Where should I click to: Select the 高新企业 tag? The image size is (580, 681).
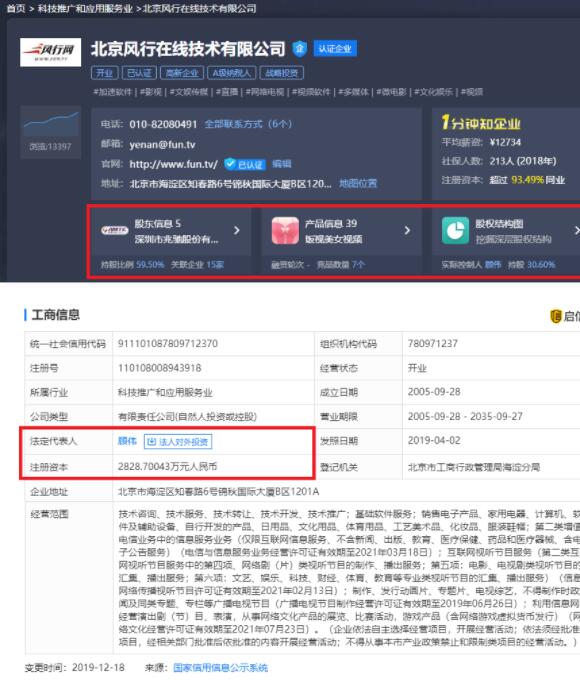[182, 73]
